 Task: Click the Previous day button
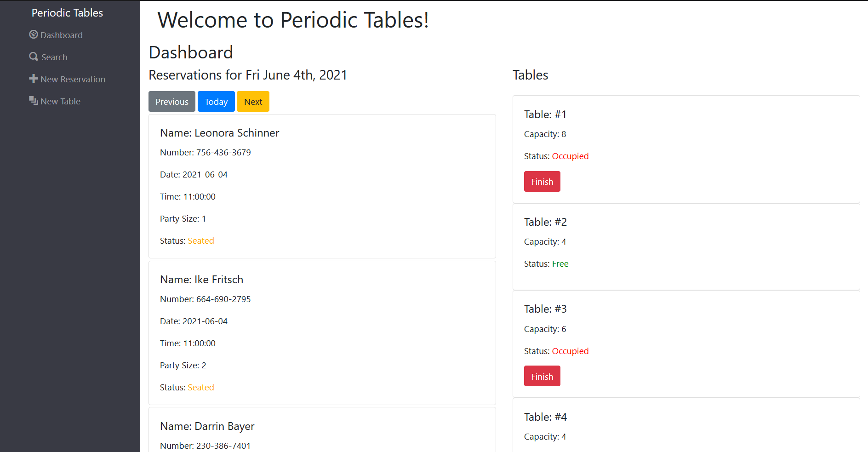(171, 101)
